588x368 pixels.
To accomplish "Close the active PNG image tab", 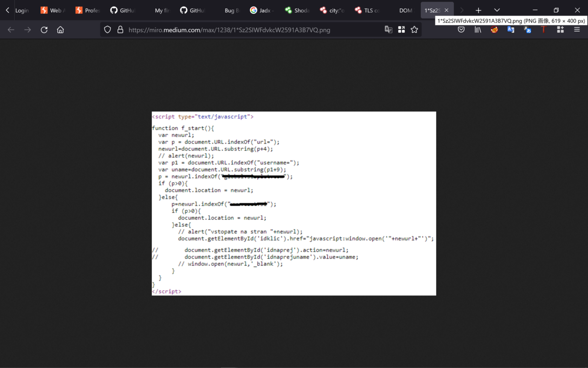I will point(446,10).
